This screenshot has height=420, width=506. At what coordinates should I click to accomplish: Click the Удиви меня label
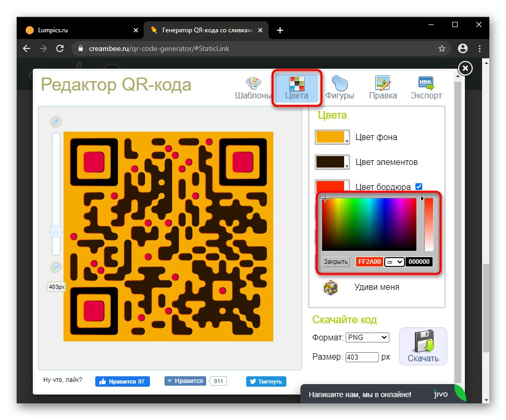coord(377,287)
